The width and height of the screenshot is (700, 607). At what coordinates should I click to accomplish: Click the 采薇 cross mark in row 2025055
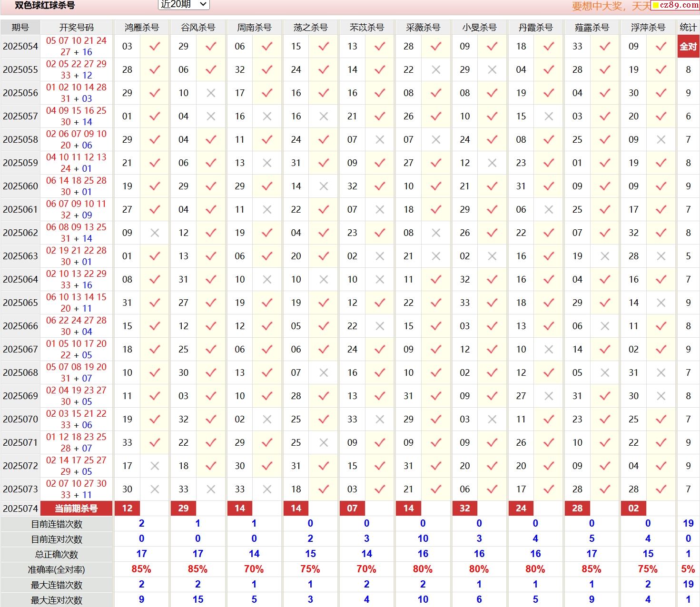point(436,70)
